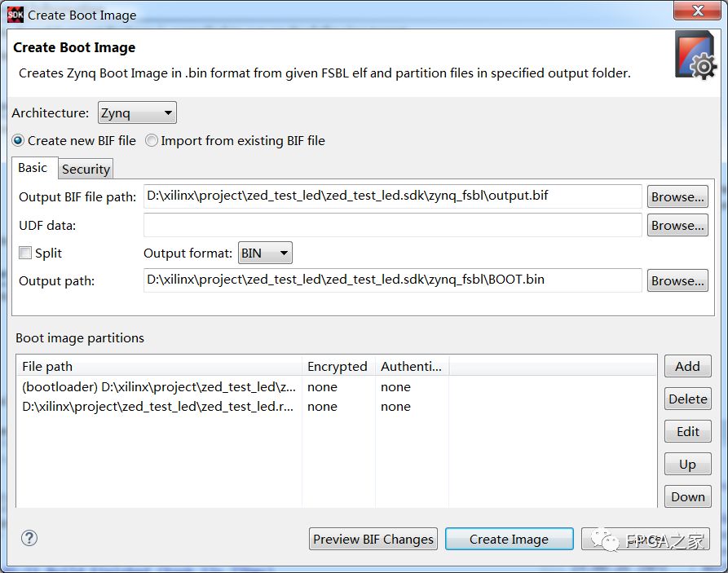The image size is (728, 573).
Task: Close the Create Boot Image dialog
Action: (x=698, y=11)
